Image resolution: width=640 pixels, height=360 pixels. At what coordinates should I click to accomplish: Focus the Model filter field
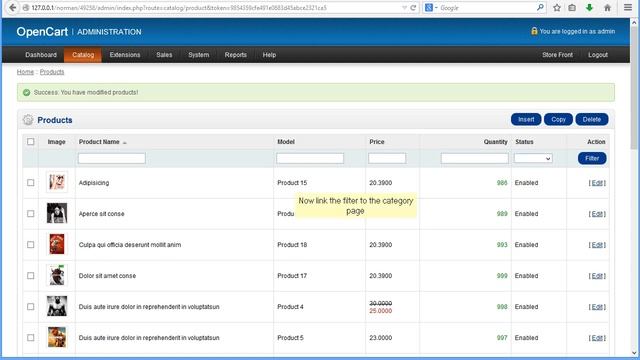click(310, 158)
